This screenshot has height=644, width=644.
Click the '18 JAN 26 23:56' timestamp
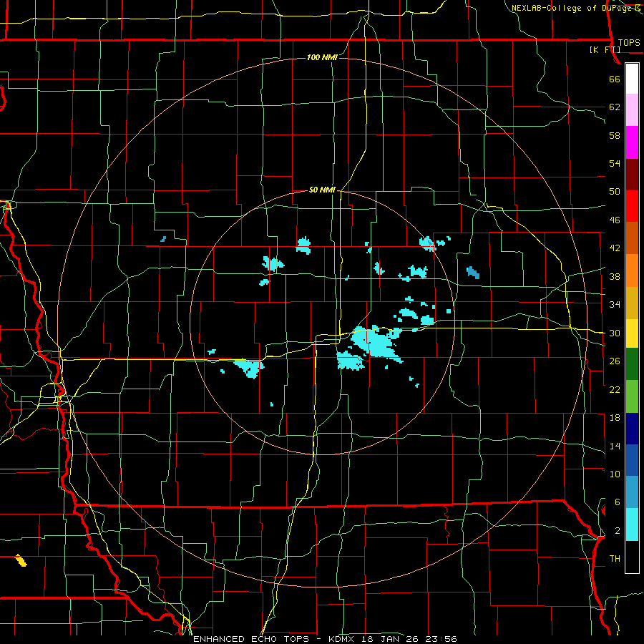point(409,639)
